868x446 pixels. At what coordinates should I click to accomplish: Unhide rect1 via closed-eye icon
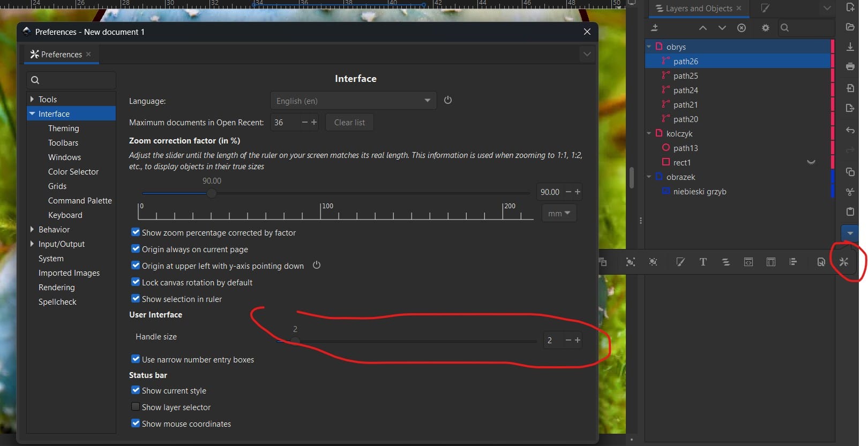(x=811, y=162)
